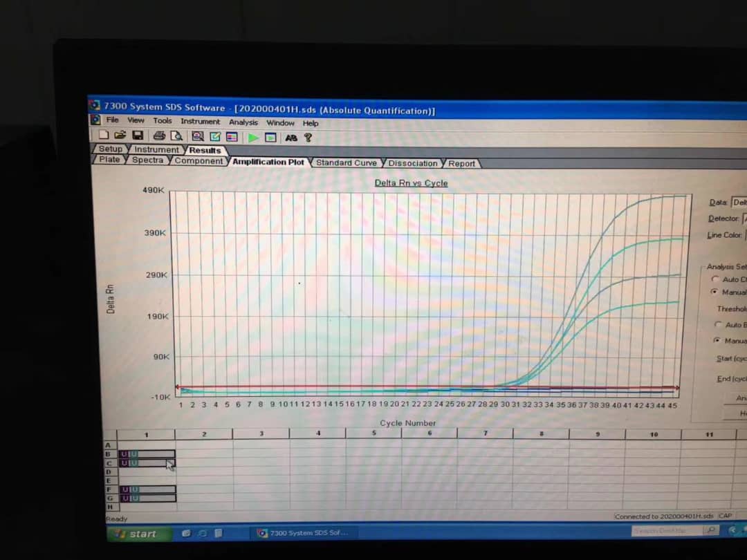Click the question mark Help icon
Image resolution: width=747 pixels, height=560 pixels.
coord(308,138)
